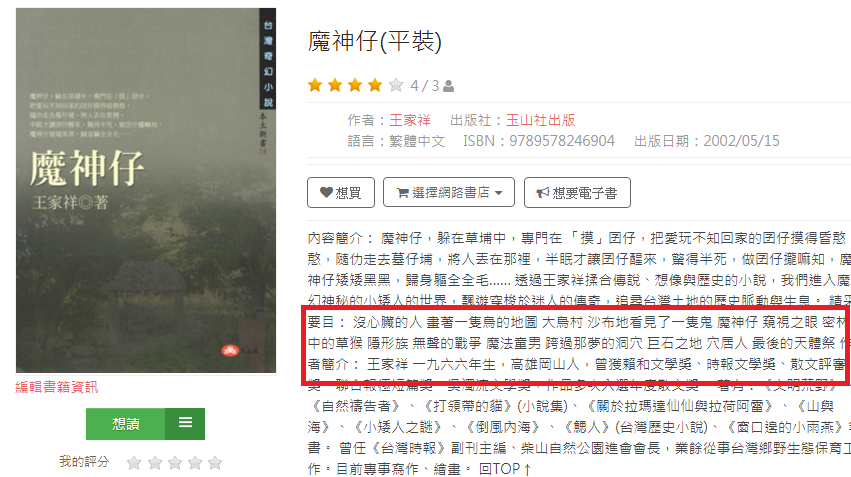Open the list menu icon beside 想讀
Viewport: 851px width, 477px height.
coord(185,423)
